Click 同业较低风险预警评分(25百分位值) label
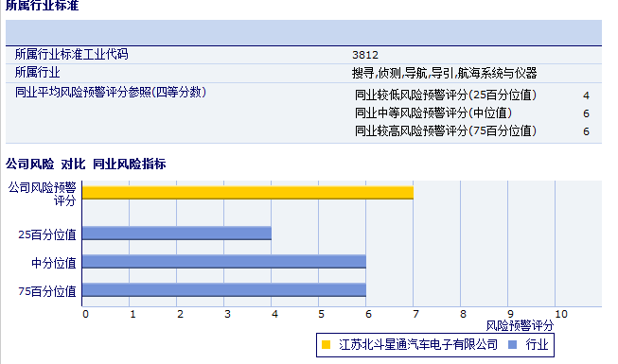The width and height of the screenshot is (618, 364). coord(446,95)
